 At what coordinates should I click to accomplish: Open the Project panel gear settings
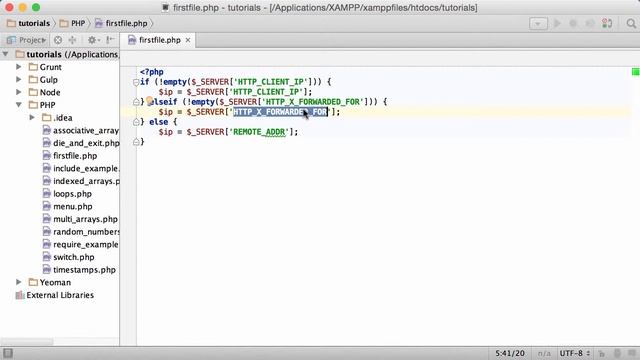click(93, 40)
